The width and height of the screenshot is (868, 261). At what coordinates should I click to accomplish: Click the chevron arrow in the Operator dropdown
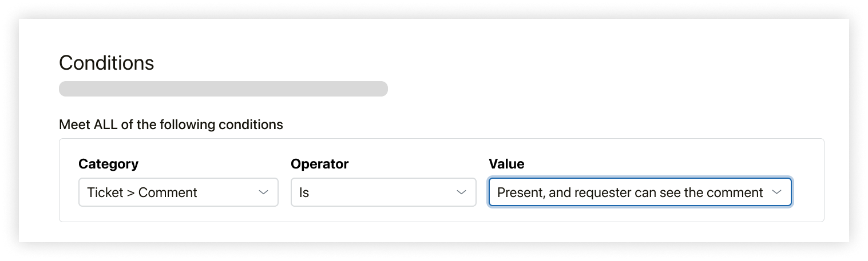pos(461,192)
